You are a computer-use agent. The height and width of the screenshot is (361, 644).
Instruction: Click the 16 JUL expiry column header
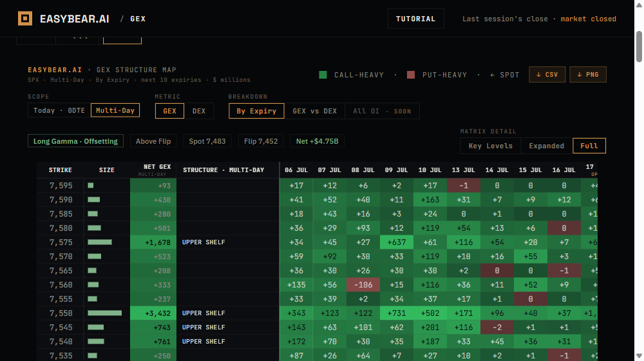point(564,170)
